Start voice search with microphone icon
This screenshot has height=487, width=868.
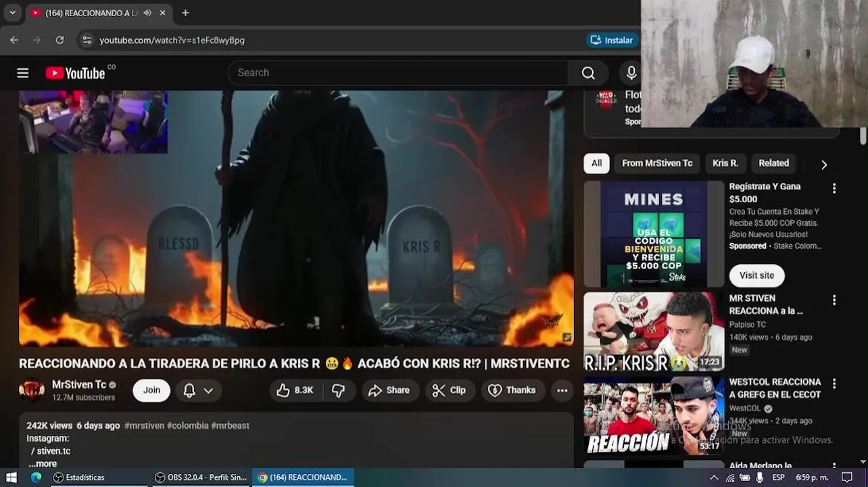pos(631,73)
